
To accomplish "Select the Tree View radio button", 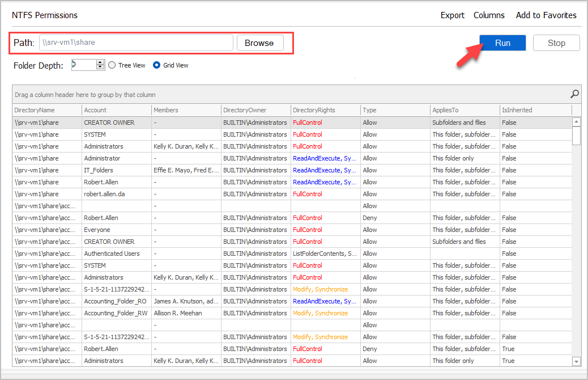I will coord(112,65).
